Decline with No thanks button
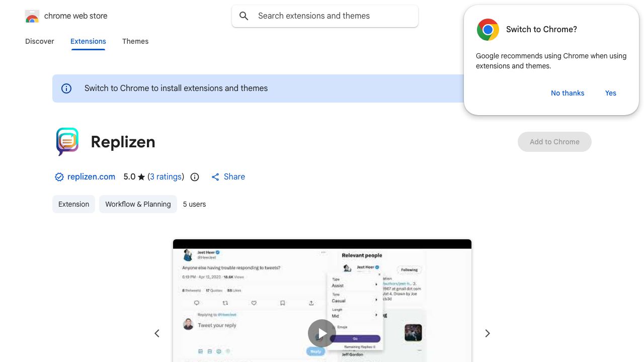Screen dimensions: 644x362 click(x=568, y=93)
